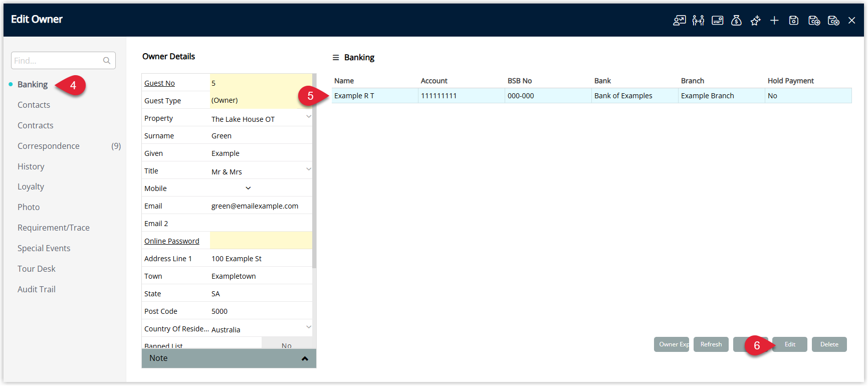This screenshot has width=868, height=386.
Task: Click the money bag icon in header
Action: point(736,21)
